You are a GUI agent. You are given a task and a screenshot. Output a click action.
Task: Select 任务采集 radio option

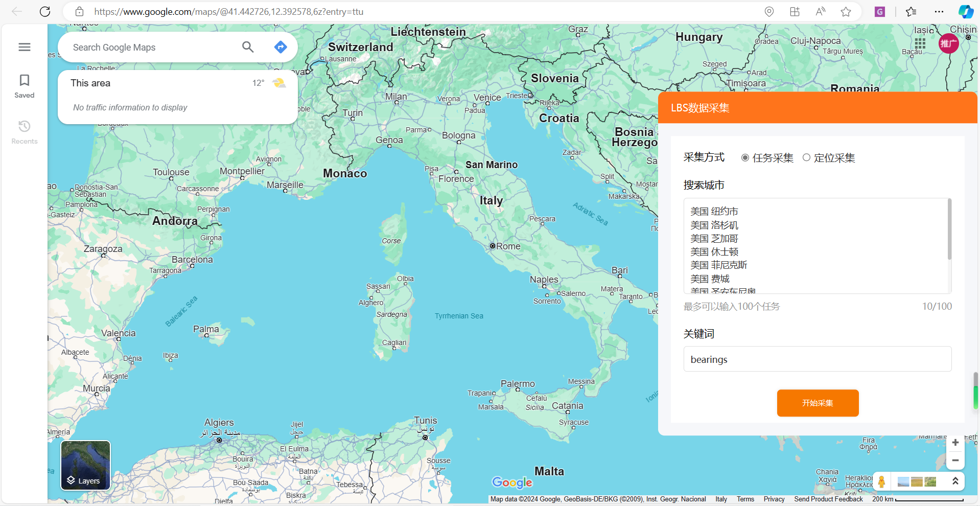pos(745,158)
